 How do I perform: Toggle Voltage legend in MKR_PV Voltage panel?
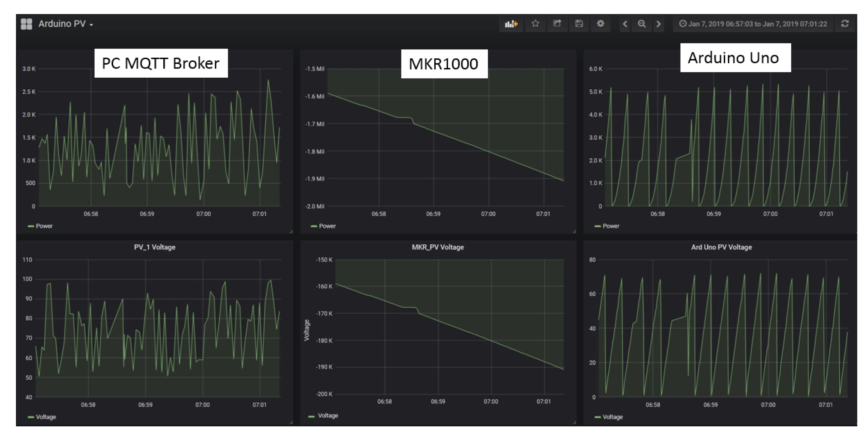click(328, 416)
